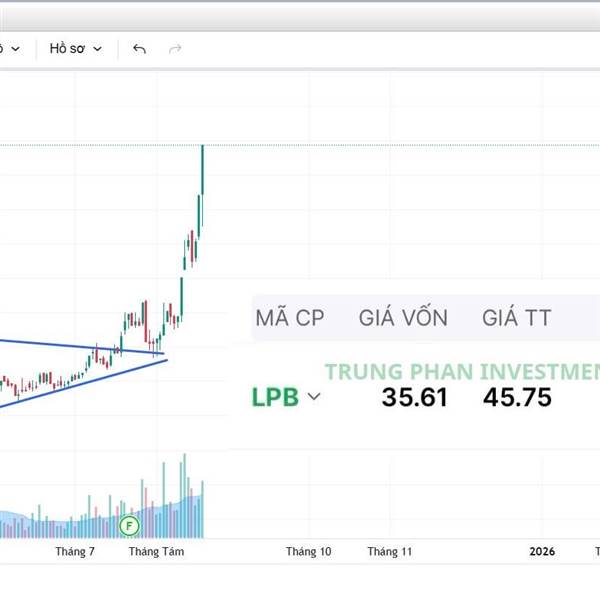Click the market price value 45.75
The width and height of the screenshot is (600, 600).
[x=517, y=397]
